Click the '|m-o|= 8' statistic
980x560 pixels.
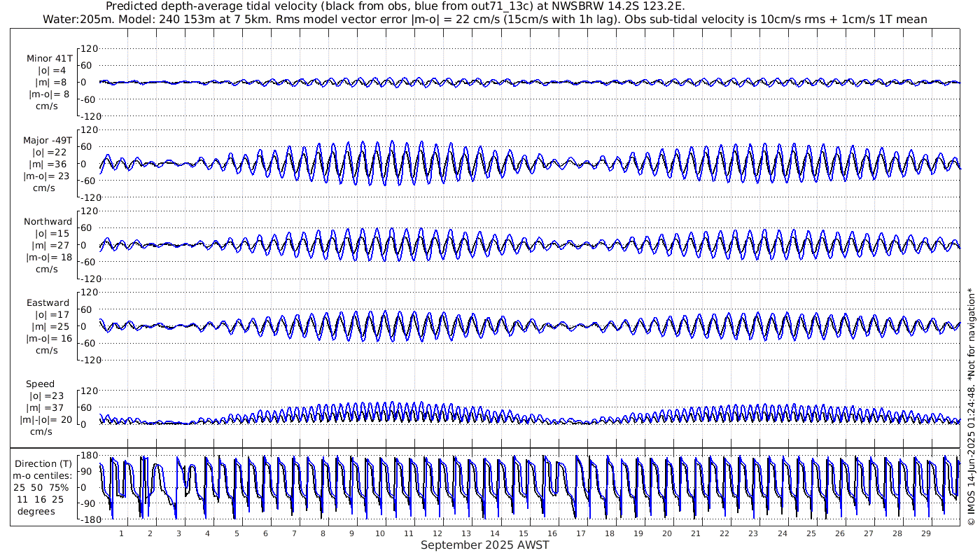point(49,94)
